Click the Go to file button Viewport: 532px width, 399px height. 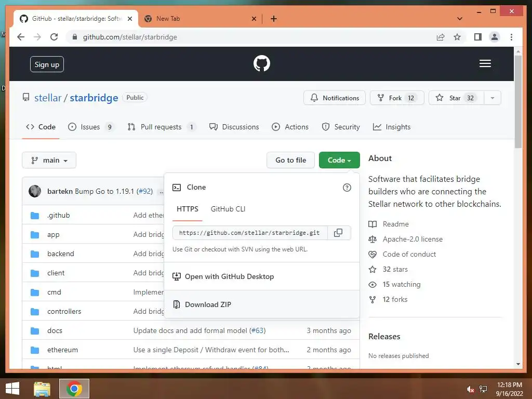(291, 160)
